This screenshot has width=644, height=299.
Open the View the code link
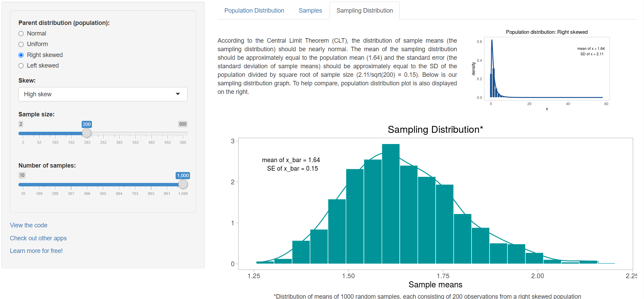click(29, 225)
